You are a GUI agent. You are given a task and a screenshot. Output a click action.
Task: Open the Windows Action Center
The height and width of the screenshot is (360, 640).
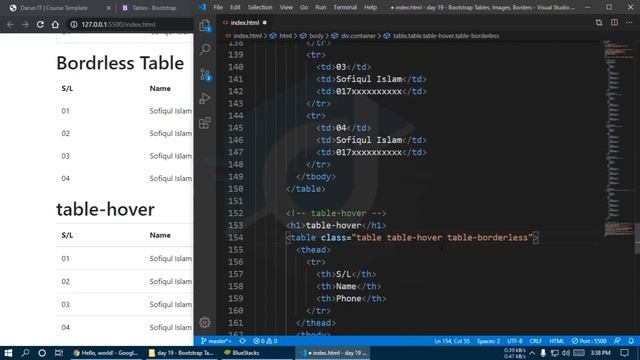pyautogui.click(x=624, y=353)
